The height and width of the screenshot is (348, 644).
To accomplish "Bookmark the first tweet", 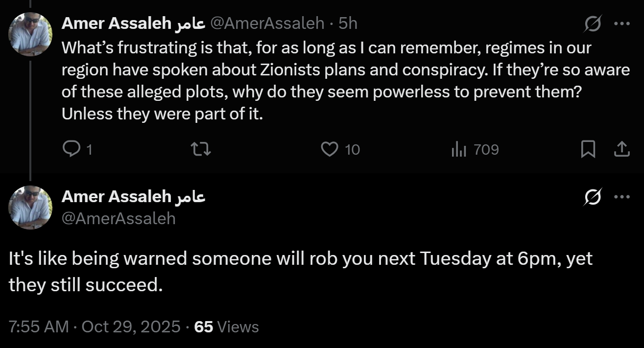I will pyautogui.click(x=588, y=149).
